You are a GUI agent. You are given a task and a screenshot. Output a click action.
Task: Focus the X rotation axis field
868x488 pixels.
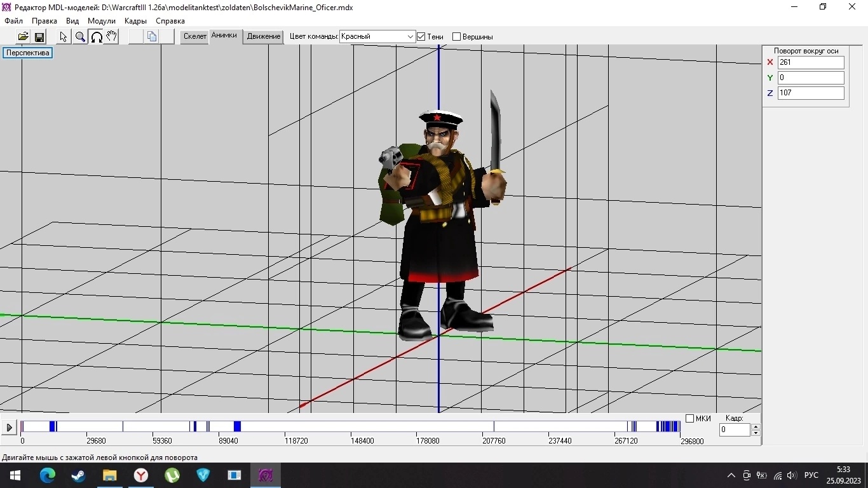tap(811, 62)
